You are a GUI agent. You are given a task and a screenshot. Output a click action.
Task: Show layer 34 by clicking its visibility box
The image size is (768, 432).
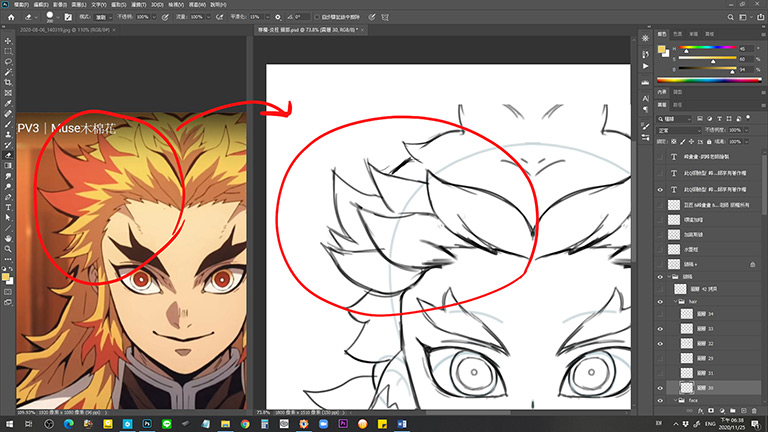[660, 314]
